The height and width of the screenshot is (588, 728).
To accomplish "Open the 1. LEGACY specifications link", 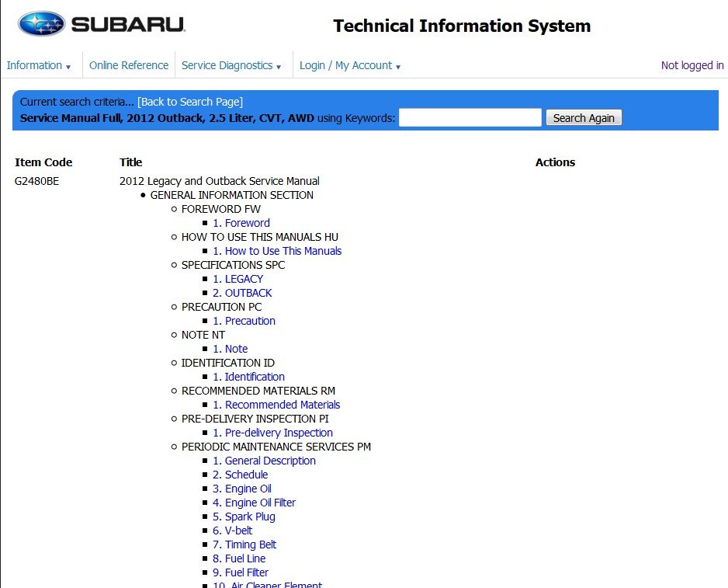I will 237,279.
